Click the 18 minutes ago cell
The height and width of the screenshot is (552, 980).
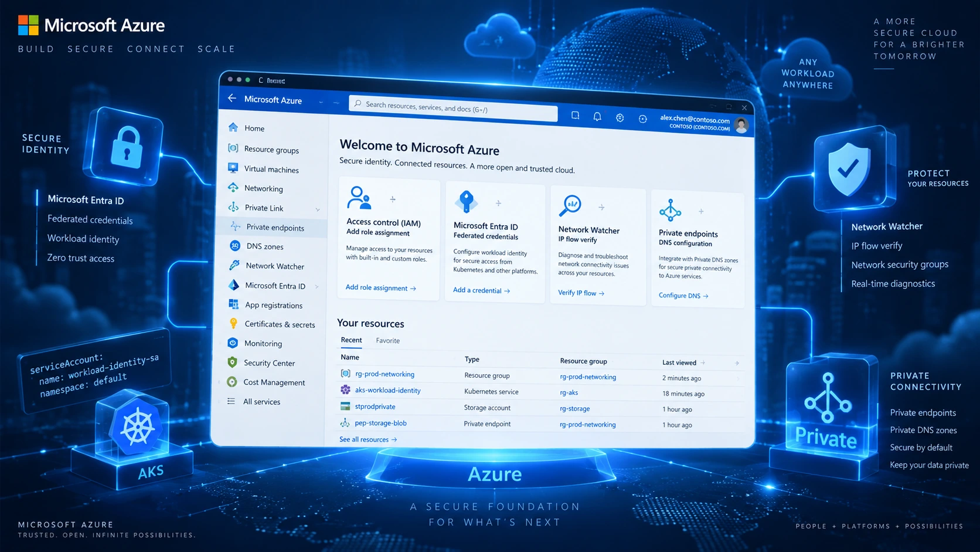pos(683,394)
